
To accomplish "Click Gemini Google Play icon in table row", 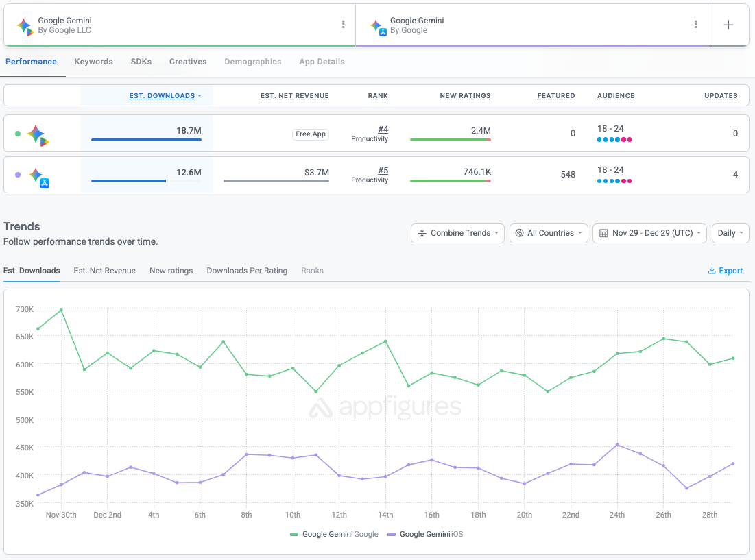I will (37, 135).
